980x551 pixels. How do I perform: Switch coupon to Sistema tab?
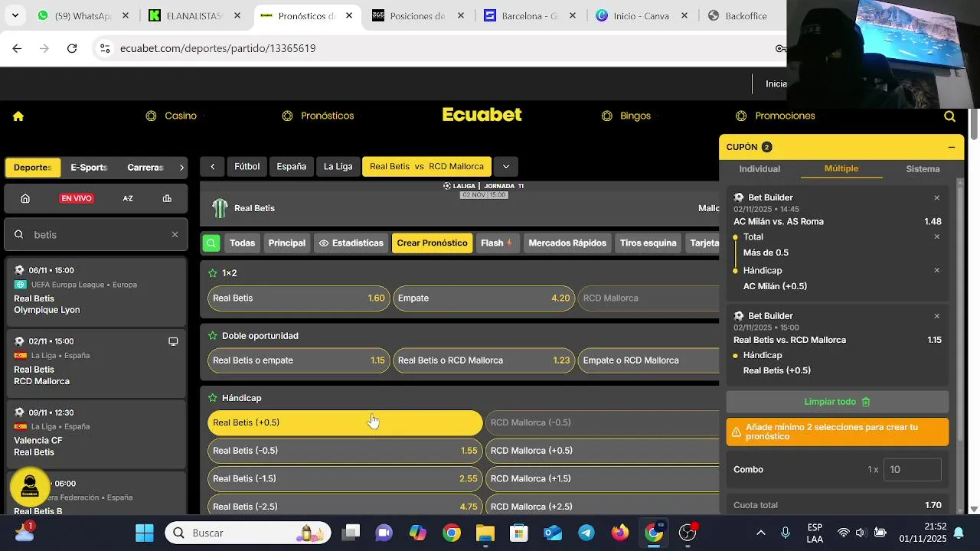click(923, 169)
